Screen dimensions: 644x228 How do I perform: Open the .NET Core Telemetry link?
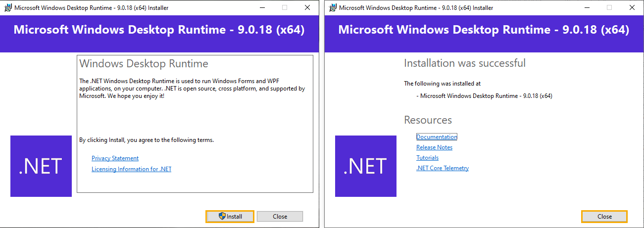point(443,168)
